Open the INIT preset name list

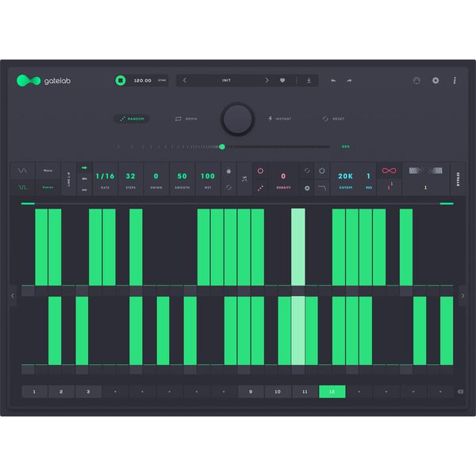point(226,80)
